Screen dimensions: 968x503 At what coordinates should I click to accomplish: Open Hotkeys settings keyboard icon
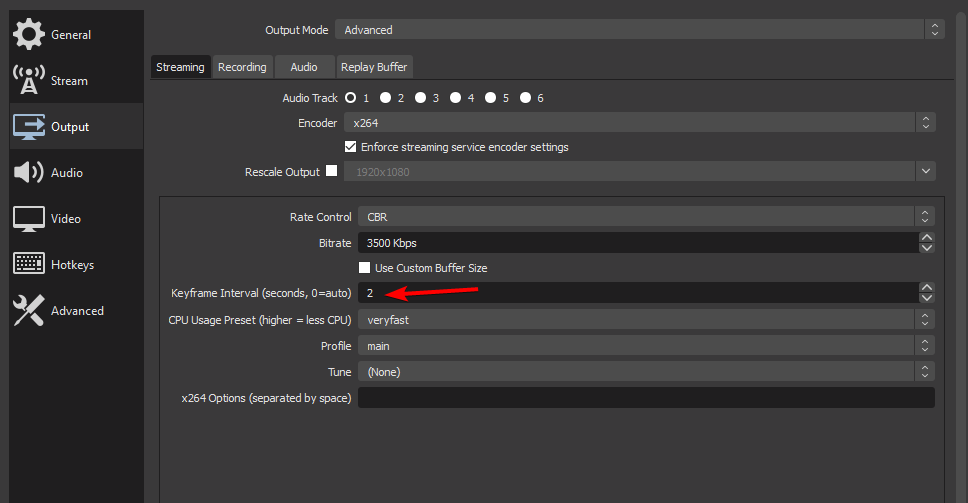point(28,264)
